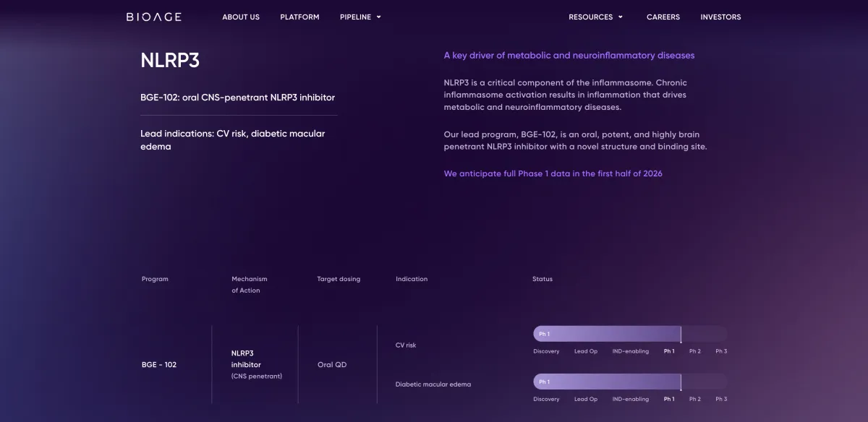Click the Ph 1 stage label under CV risk
The width and height of the screenshot is (868, 422).
click(669, 351)
